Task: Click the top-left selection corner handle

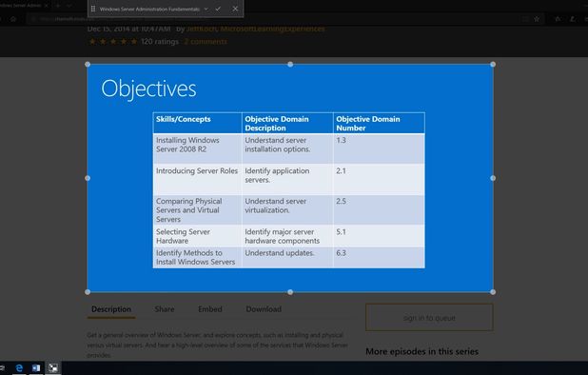Action: (88, 65)
